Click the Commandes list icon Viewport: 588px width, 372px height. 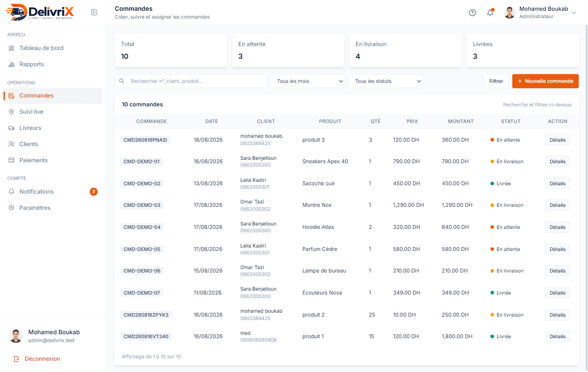pos(12,96)
